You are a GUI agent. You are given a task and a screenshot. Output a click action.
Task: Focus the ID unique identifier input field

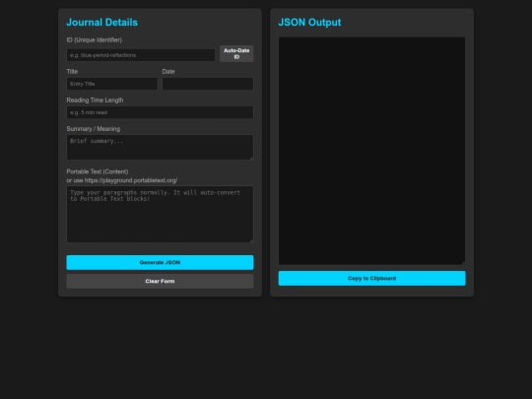[141, 55]
